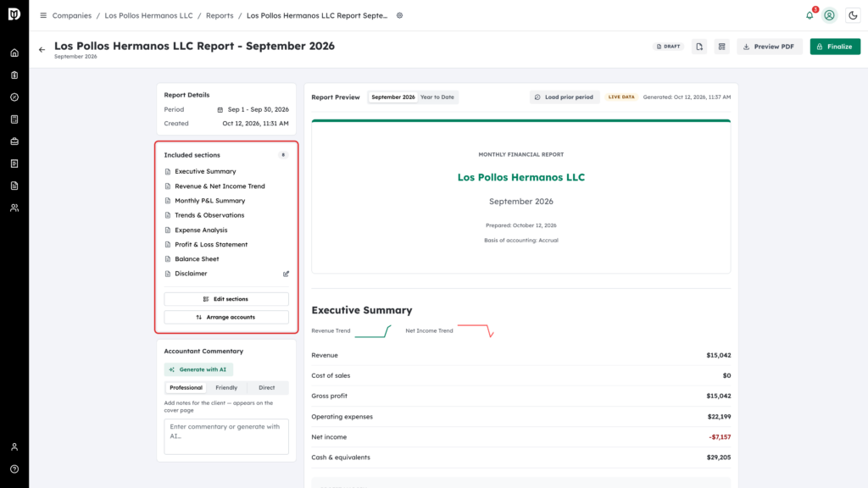Image resolution: width=868 pixels, height=488 pixels.
Task: Click the back arrow beside report title
Action: [42, 50]
